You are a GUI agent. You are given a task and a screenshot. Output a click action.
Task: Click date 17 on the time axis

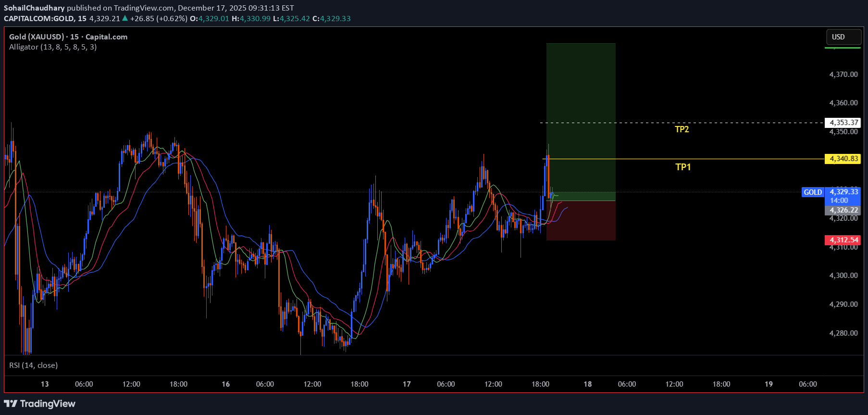coord(407,384)
